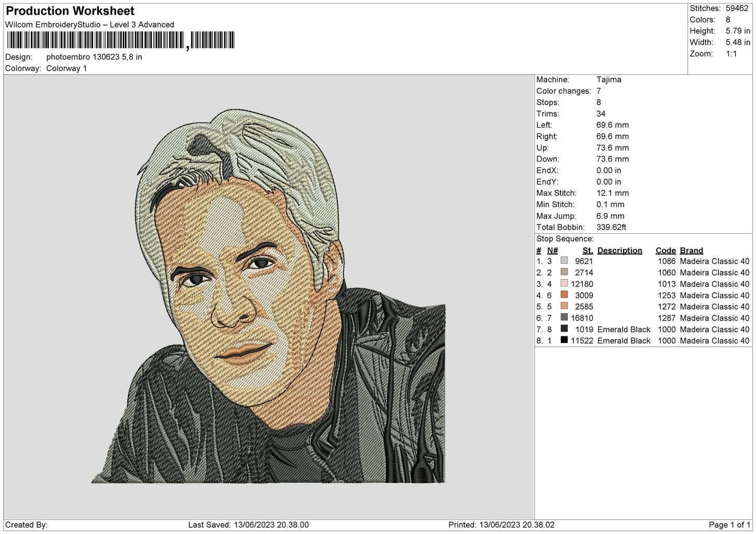The height and width of the screenshot is (534, 756).
Task: Click stitch count '9621' in the stop sequence
Action: click(584, 262)
